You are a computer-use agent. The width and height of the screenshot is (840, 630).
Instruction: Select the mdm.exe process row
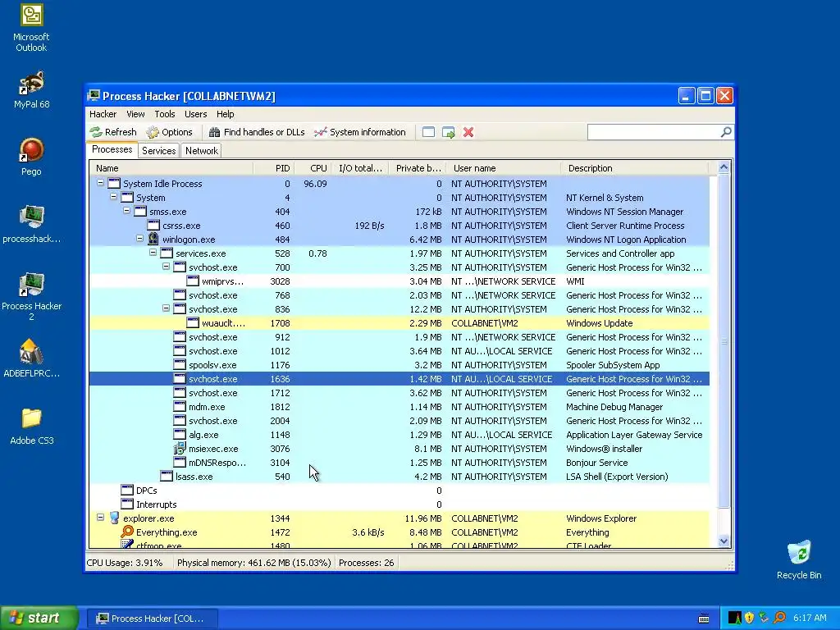(399, 407)
